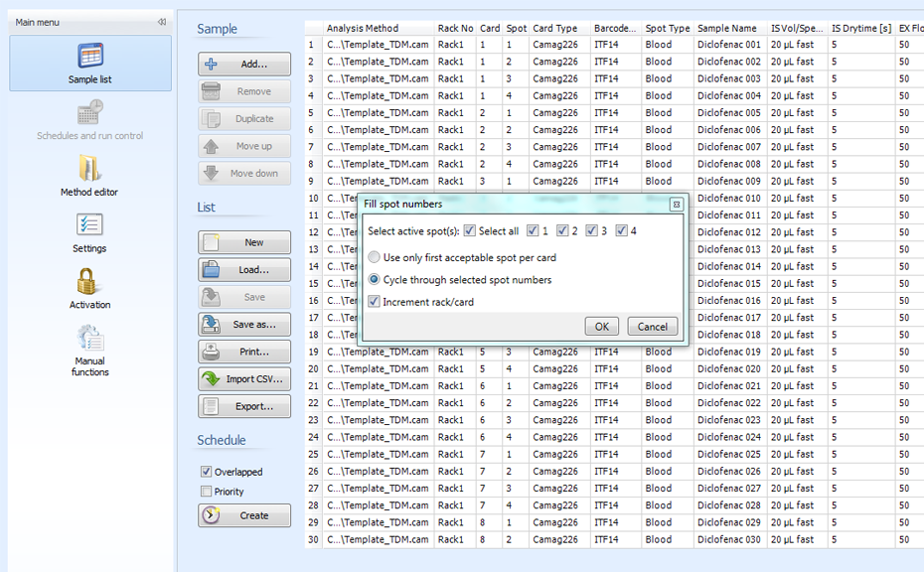Screen dimensions: 924x572
Task: Confirm spot numbers with OK
Action: pyautogui.click(x=602, y=326)
